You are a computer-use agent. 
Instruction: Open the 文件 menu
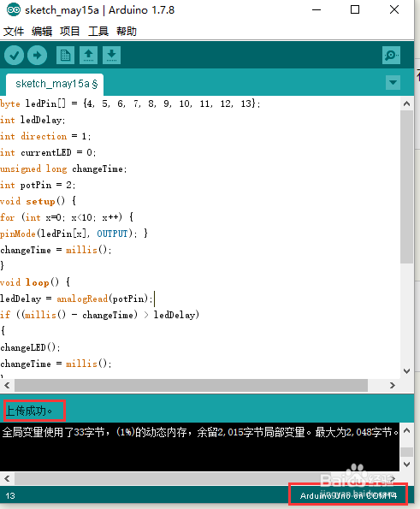14,32
